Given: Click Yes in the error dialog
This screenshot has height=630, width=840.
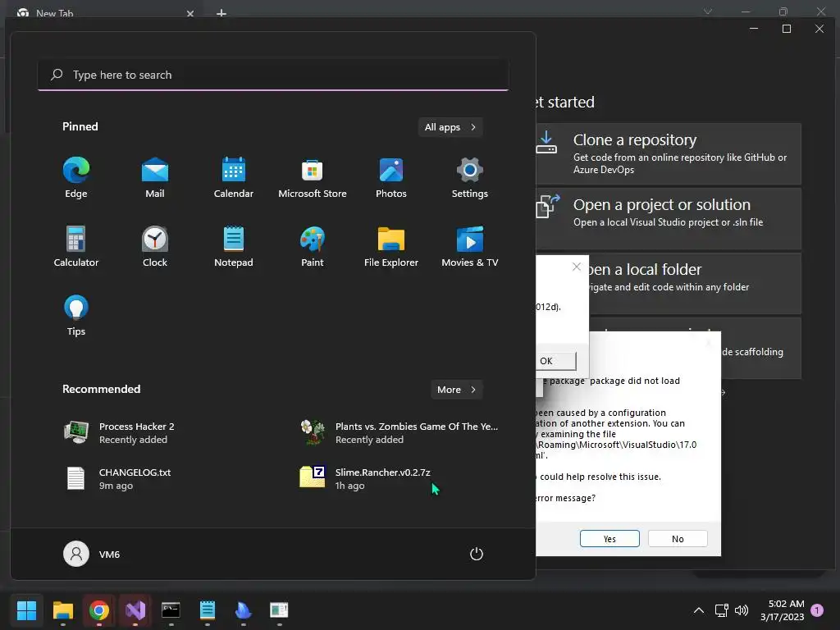Looking at the screenshot, I should tap(609, 539).
